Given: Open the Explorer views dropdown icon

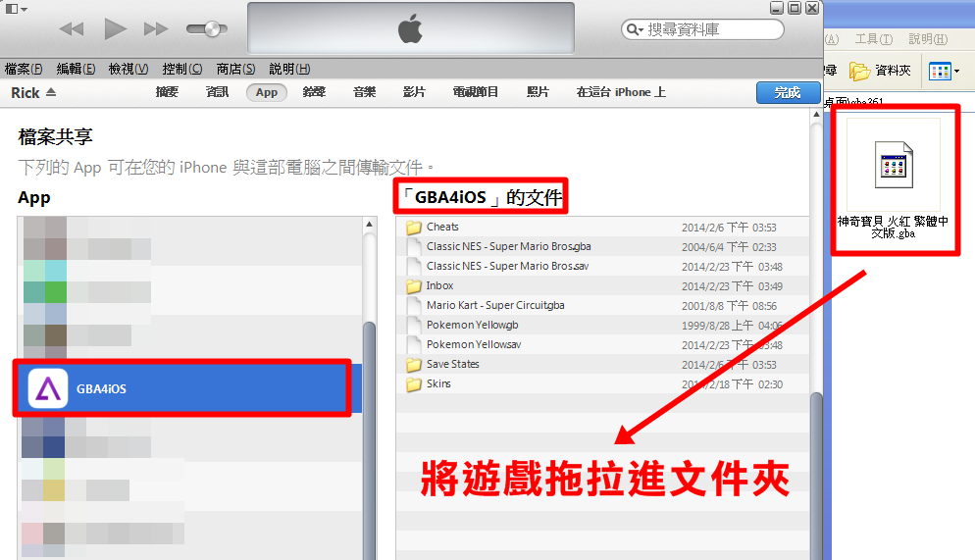Looking at the screenshot, I should click(944, 71).
